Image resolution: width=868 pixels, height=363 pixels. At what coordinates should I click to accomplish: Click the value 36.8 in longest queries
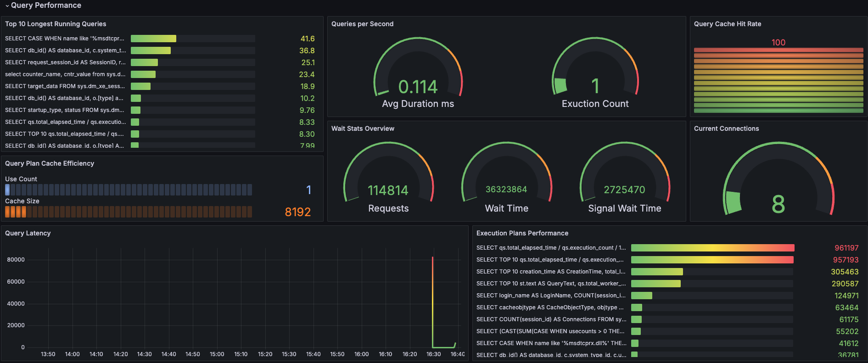point(307,50)
